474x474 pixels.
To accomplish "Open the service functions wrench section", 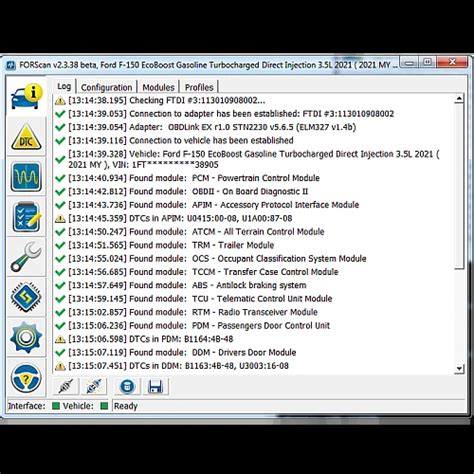I will coord(26,257).
